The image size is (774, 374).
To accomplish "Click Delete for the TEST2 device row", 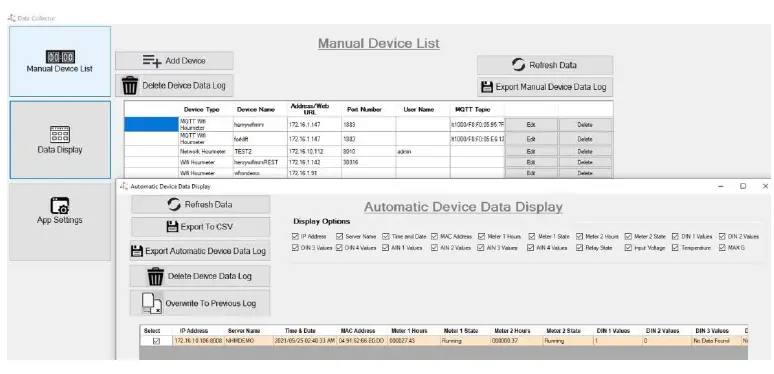I will 585,151.
